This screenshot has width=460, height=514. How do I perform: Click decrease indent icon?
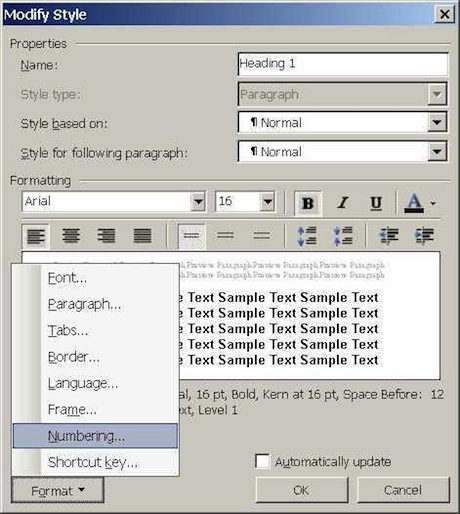[x=389, y=236]
